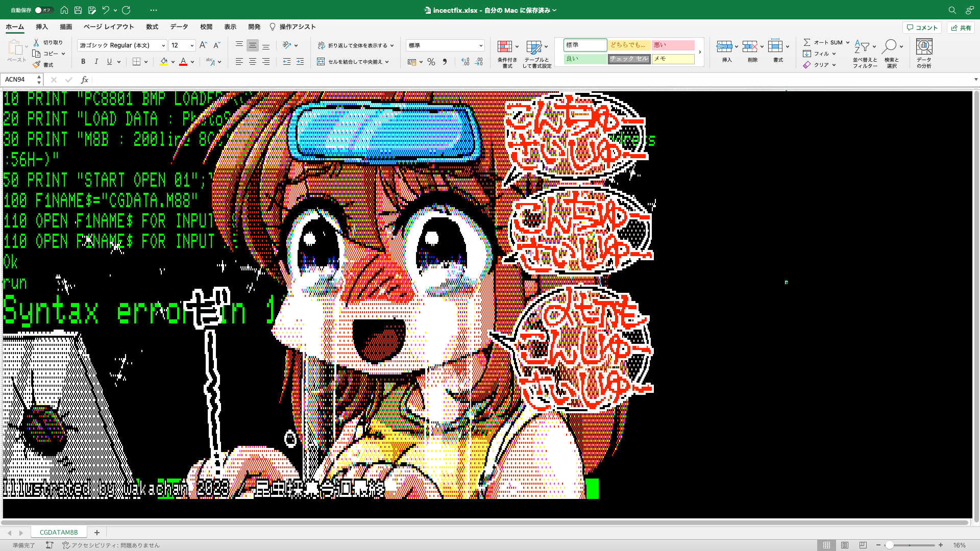Align text left icon
This screenshot has height=551, width=980.
pyautogui.click(x=239, y=61)
